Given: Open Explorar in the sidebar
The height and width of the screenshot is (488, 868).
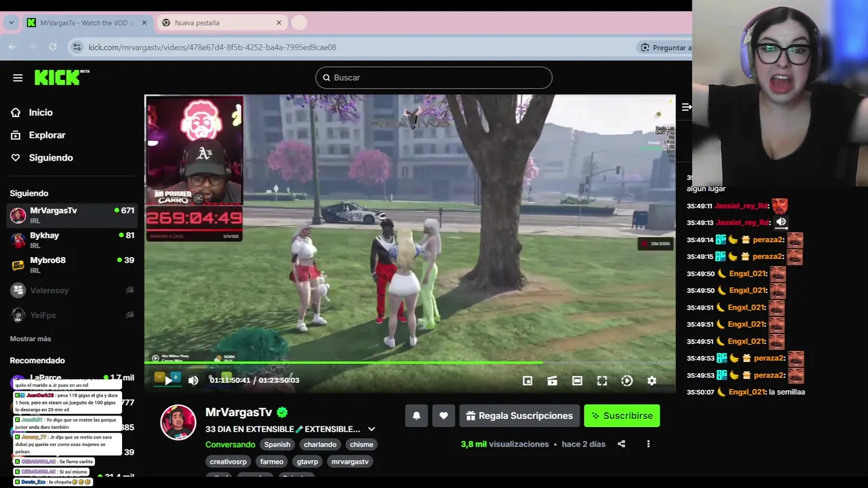Looking at the screenshot, I should click(47, 135).
